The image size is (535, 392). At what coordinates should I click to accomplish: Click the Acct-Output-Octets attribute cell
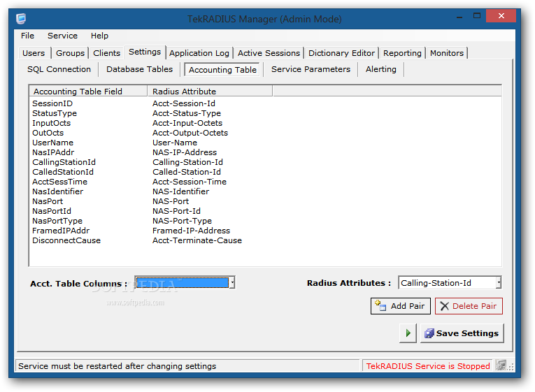tap(190, 133)
